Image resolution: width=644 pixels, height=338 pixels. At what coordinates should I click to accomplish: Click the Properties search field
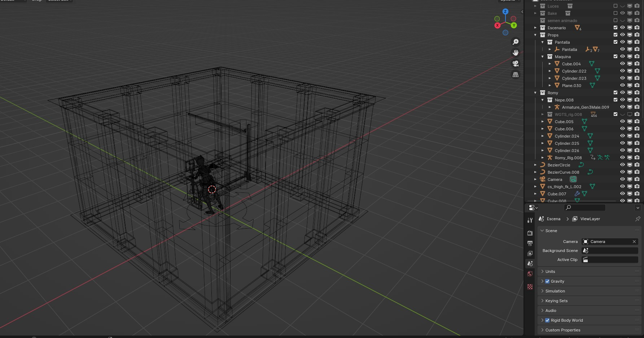coord(585,208)
